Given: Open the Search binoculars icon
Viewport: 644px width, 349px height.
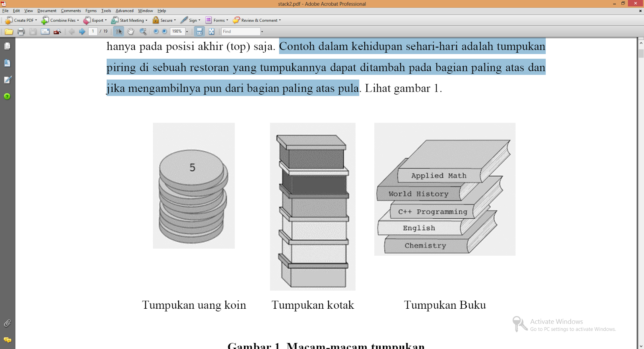Looking at the screenshot, I should coord(57,31).
